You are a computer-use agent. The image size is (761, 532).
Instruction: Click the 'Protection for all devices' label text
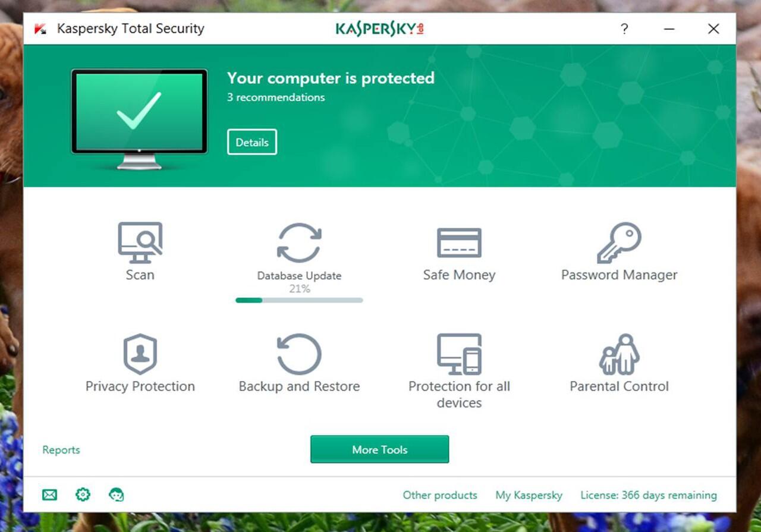click(459, 394)
